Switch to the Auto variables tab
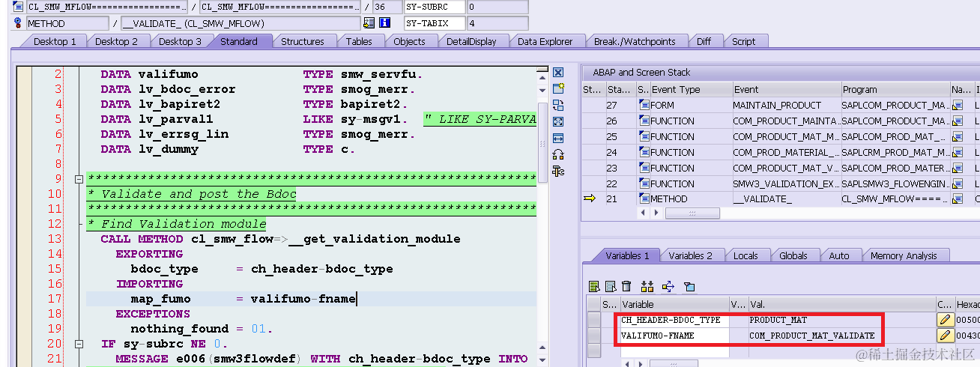 (x=839, y=256)
